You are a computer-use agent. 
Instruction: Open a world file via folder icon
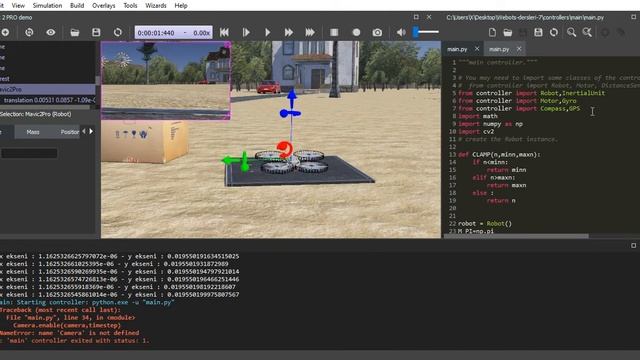74,32
